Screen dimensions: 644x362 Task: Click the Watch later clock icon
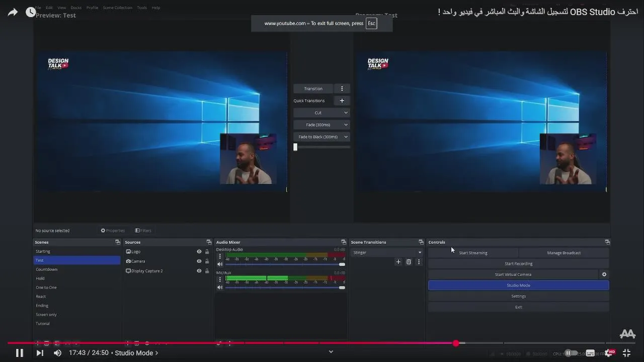31,12
